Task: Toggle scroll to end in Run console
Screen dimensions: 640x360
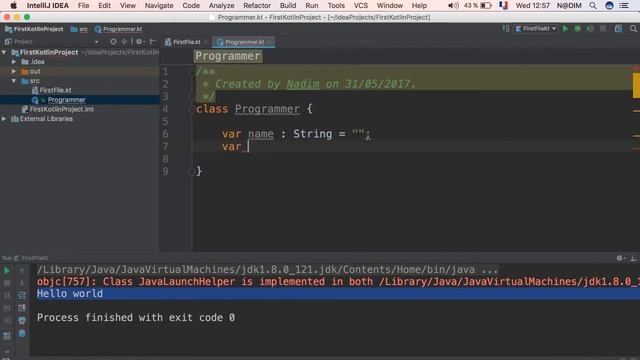Action: [22, 308]
